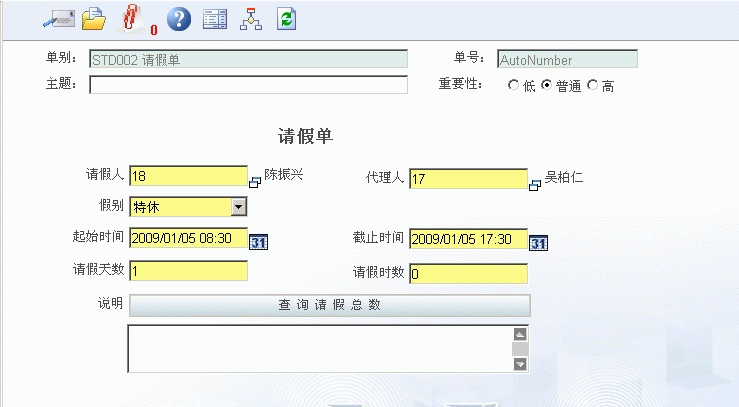The image size is (739, 407).
Task: Open lookup icon beside 代理人 field
Action: [x=535, y=184]
